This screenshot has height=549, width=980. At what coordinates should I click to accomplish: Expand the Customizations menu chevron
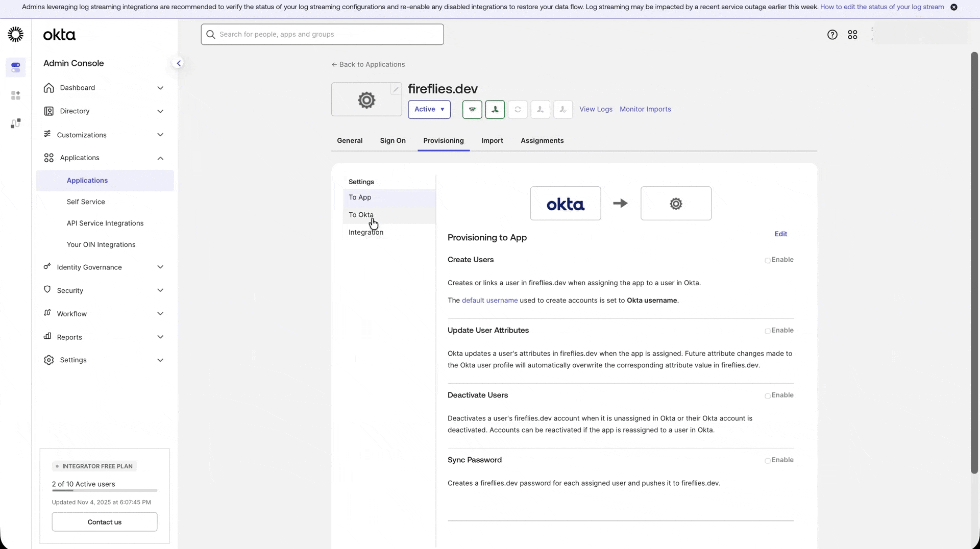tap(160, 135)
